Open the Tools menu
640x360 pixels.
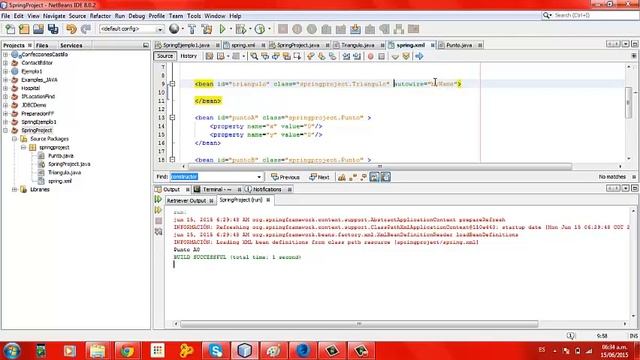click(194, 16)
